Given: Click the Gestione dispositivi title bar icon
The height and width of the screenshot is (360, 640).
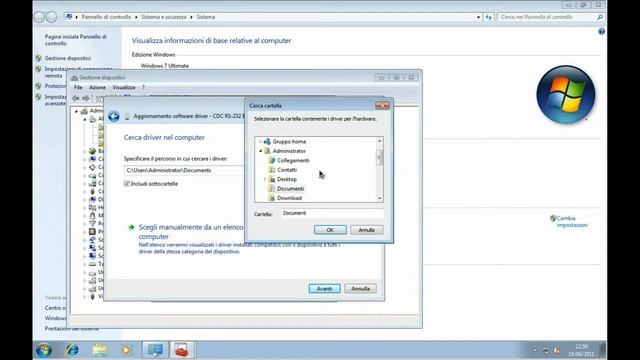Looking at the screenshot, I should [x=74, y=78].
